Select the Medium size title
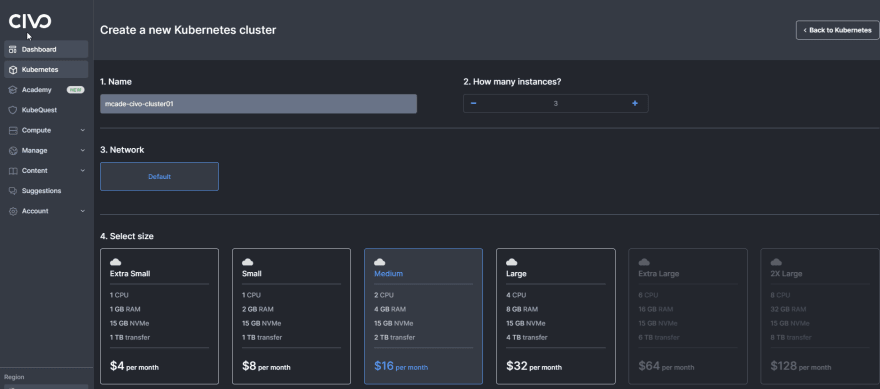 pyautogui.click(x=388, y=274)
